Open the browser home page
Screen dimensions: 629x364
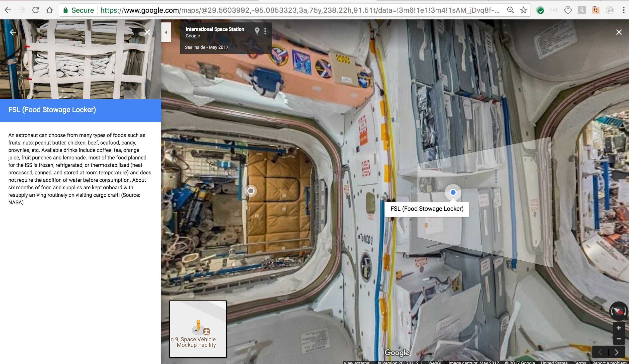tap(50, 10)
